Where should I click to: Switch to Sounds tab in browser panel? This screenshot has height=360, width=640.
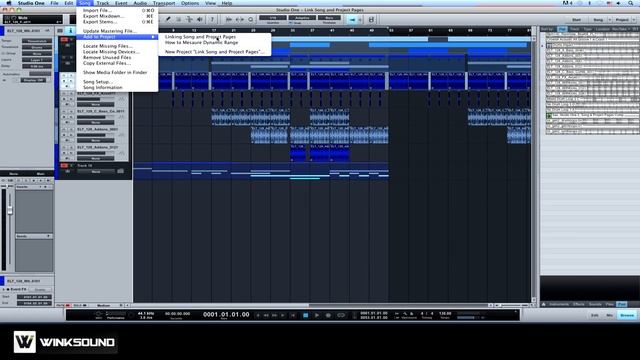(x=595, y=304)
